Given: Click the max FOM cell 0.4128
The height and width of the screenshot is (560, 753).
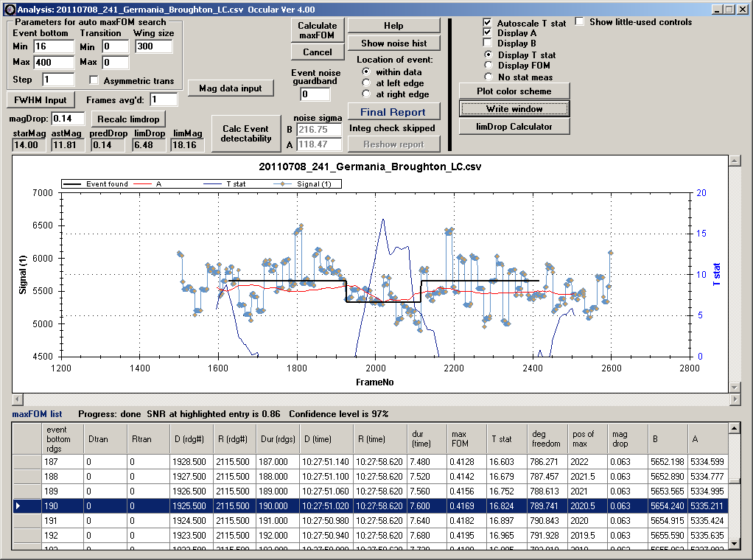Looking at the screenshot, I should point(466,461).
